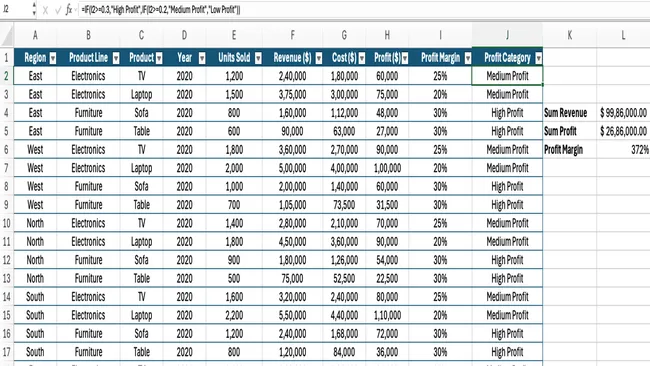The image size is (650, 366).
Task: Click High Profit cell in row 16
Action: (x=507, y=334)
